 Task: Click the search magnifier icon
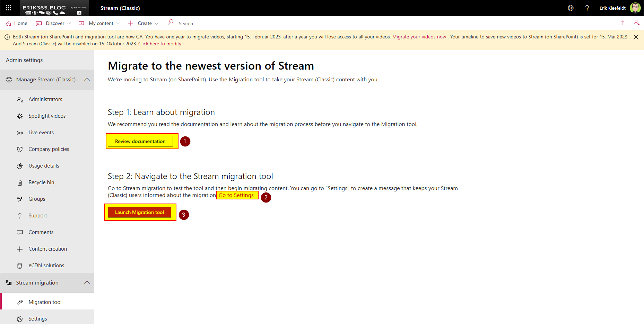click(171, 22)
